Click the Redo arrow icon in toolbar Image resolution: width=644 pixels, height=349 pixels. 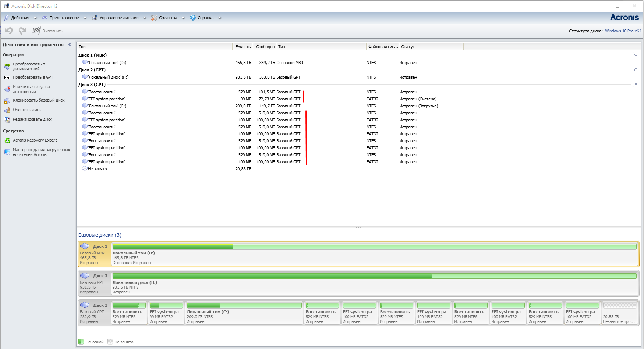(x=23, y=31)
